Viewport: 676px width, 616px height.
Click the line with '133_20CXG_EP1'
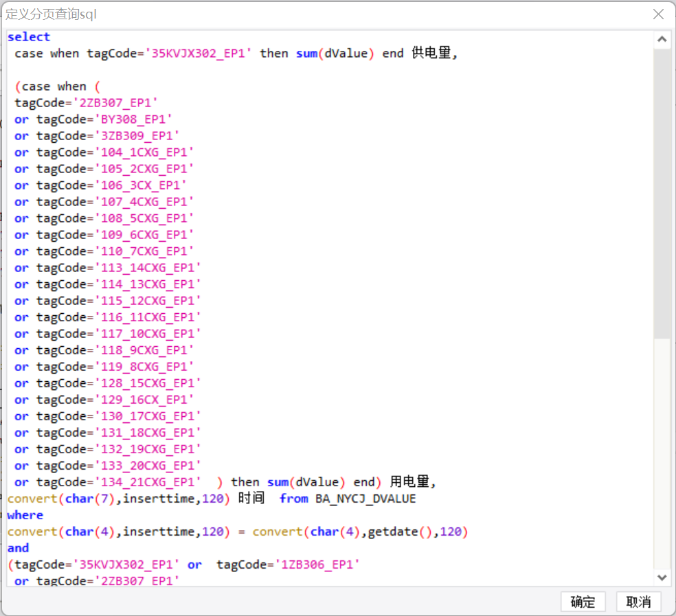click(x=108, y=466)
